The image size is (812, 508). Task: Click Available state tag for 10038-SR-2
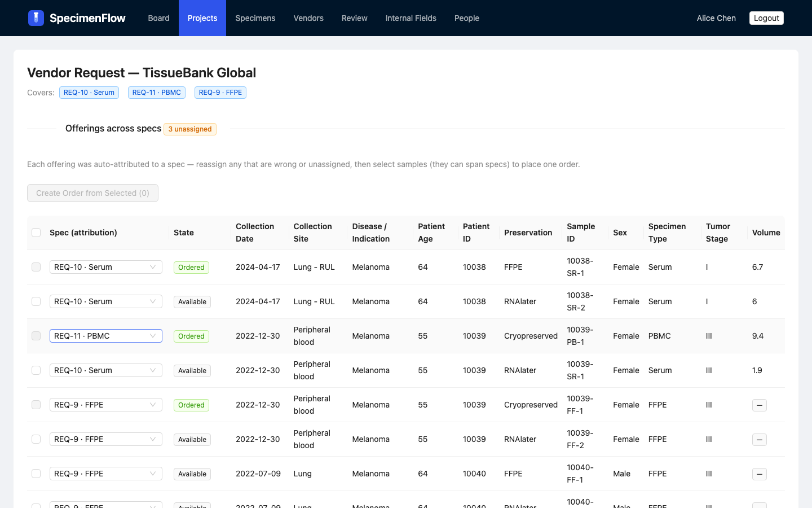point(192,302)
